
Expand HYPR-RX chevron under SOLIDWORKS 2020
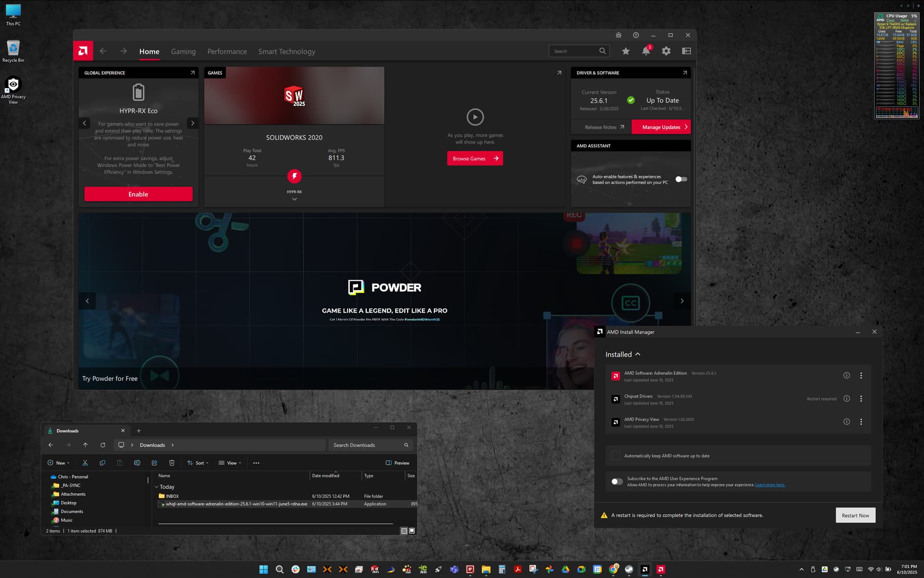point(295,199)
